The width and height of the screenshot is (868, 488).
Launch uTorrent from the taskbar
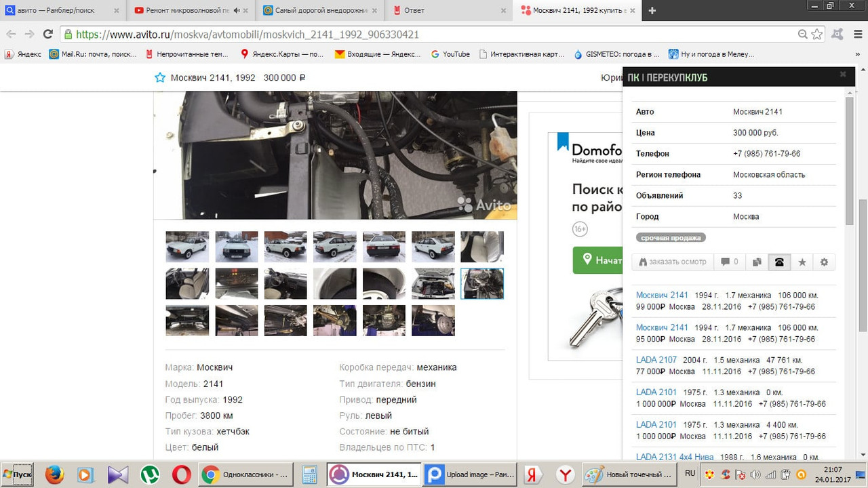pos(149,474)
